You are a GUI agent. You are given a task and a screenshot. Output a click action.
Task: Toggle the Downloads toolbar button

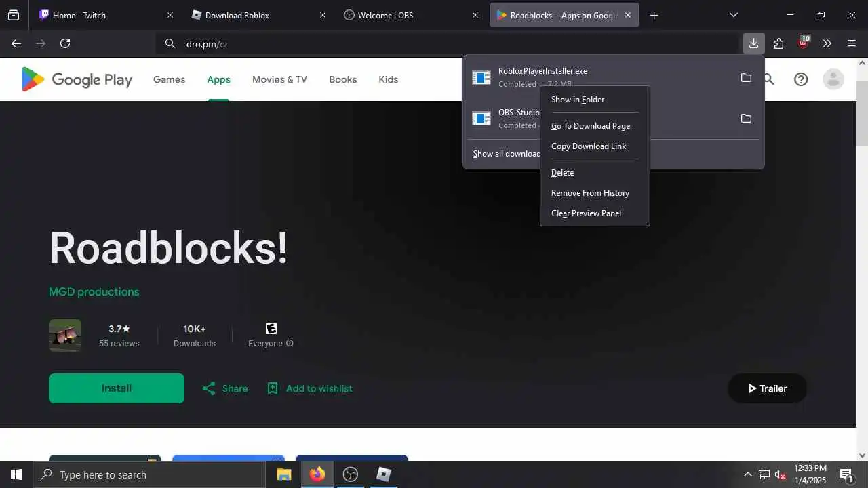click(x=753, y=43)
